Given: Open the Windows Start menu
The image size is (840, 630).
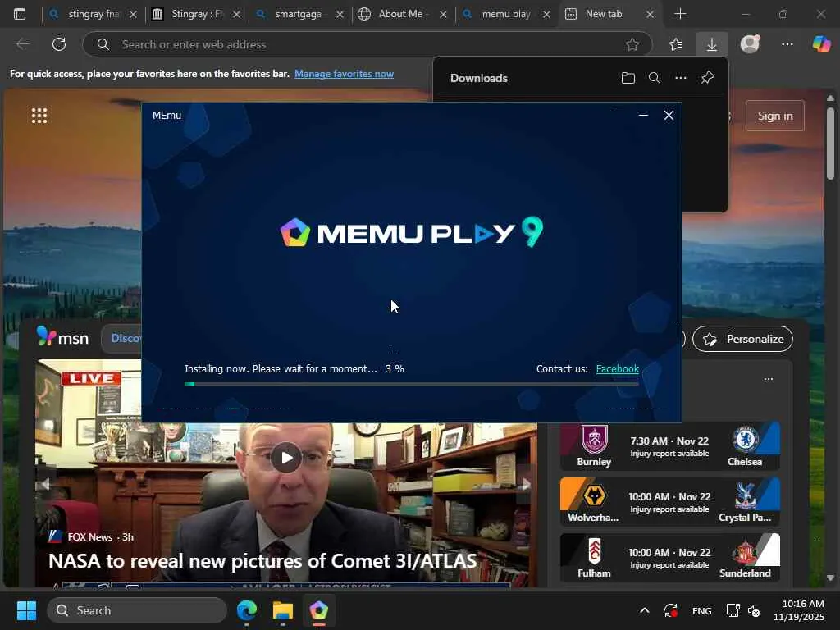Looking at the screenshot, I should 26,610.
